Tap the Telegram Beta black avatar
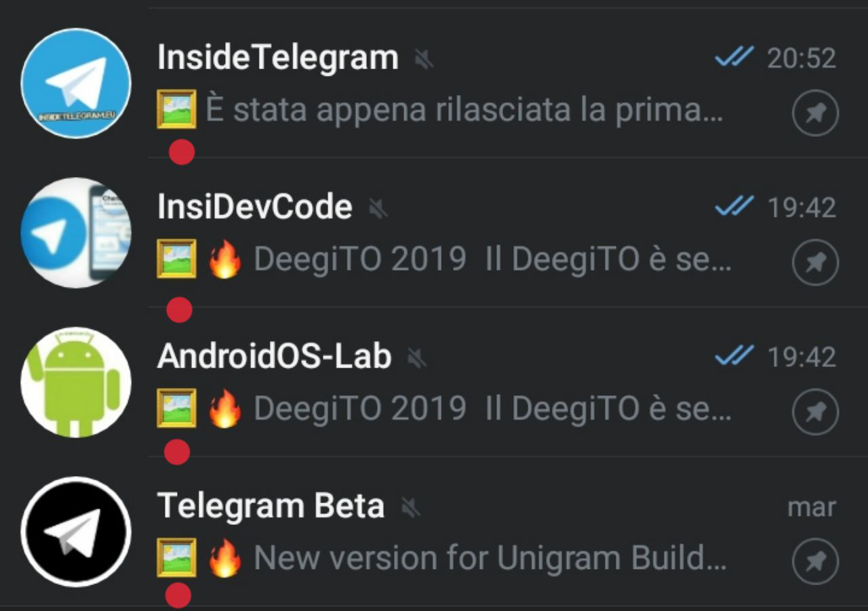868x611 pixels. coord(76,531)
